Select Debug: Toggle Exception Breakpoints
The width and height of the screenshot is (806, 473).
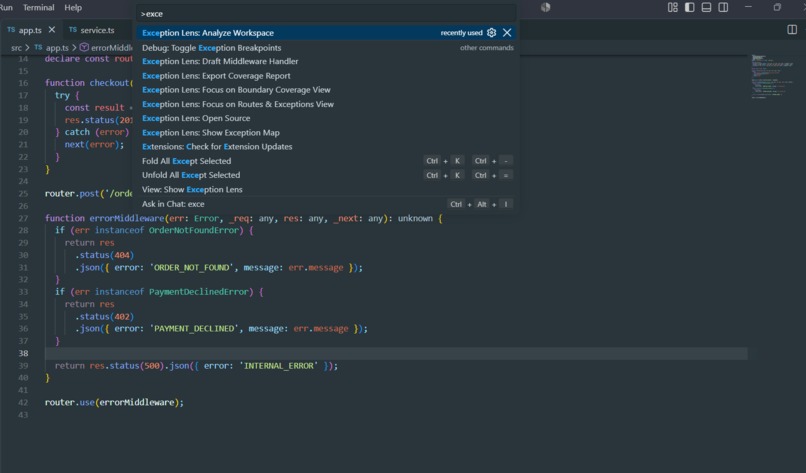point(327,47)
